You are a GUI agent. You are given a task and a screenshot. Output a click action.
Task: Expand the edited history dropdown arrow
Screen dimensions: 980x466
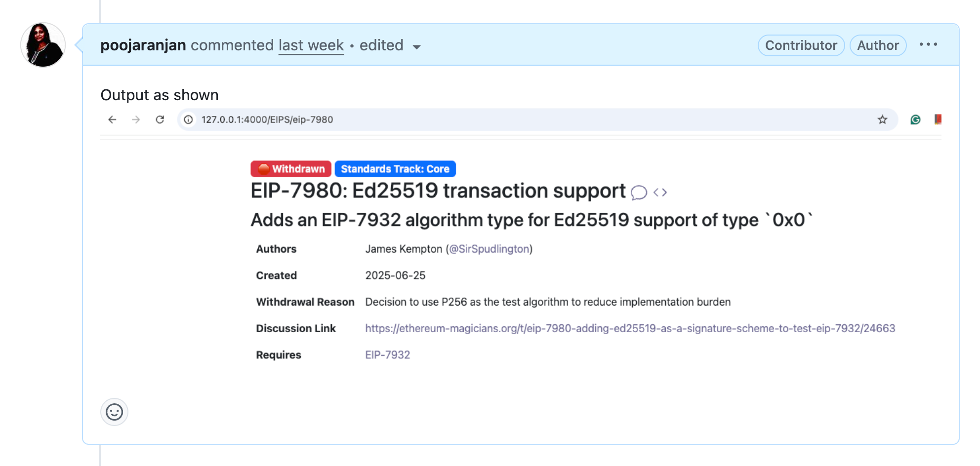pos(416,47)
